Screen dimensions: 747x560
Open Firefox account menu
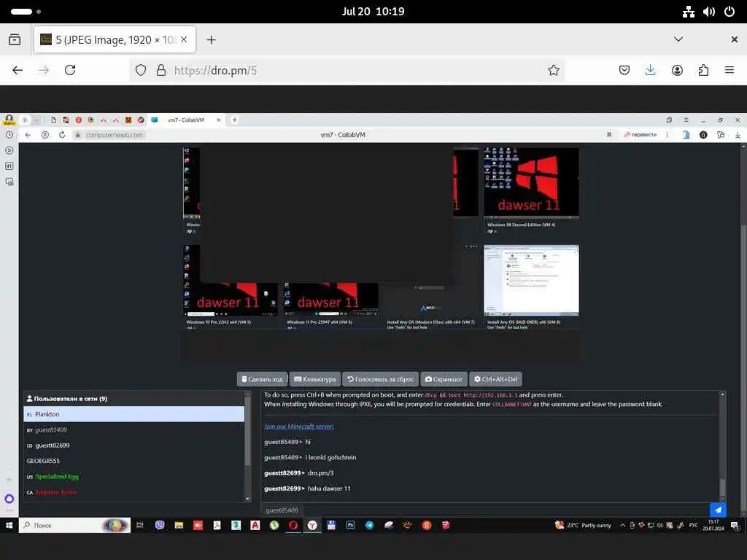click(677, 71)
